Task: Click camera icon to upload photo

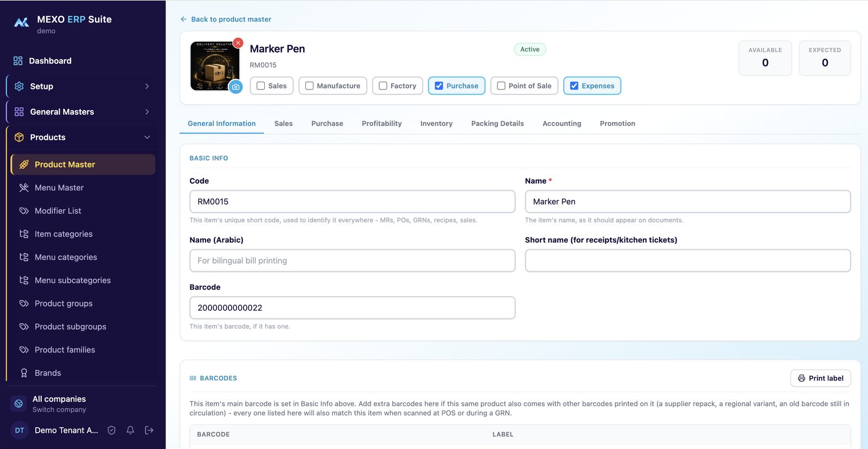Action: (235, 87)
